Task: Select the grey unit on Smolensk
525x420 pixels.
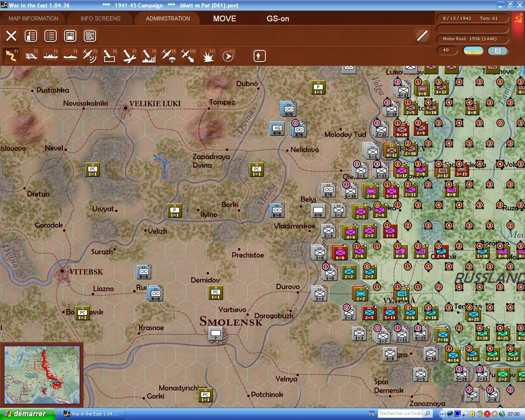Action: 216,333
